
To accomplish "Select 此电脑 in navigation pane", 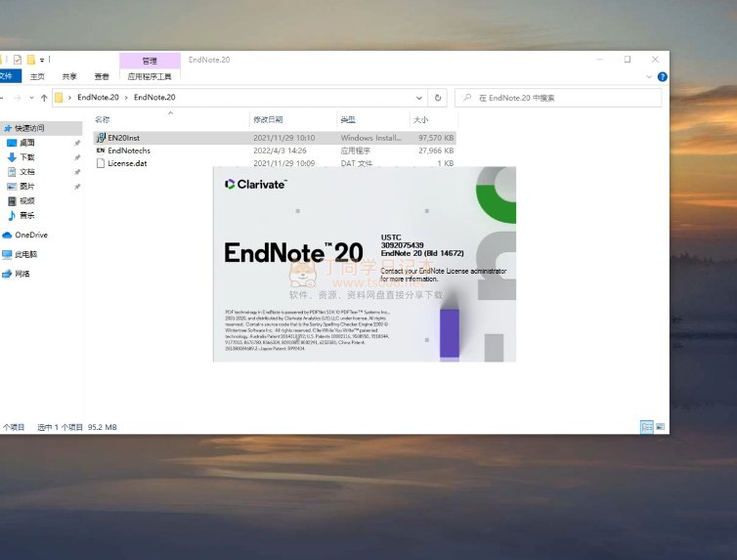I will (x=25, y=254).
